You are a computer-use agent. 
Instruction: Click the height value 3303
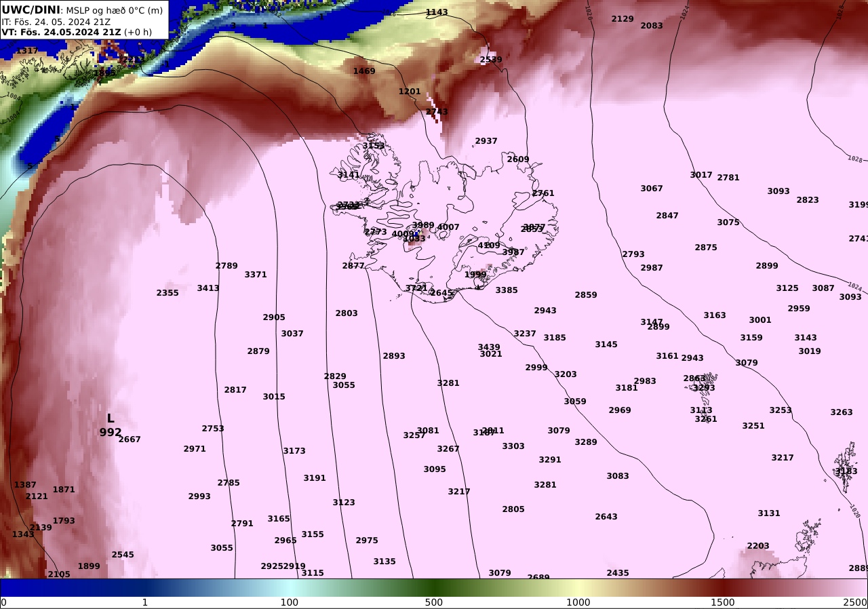(x=513, y=446)
